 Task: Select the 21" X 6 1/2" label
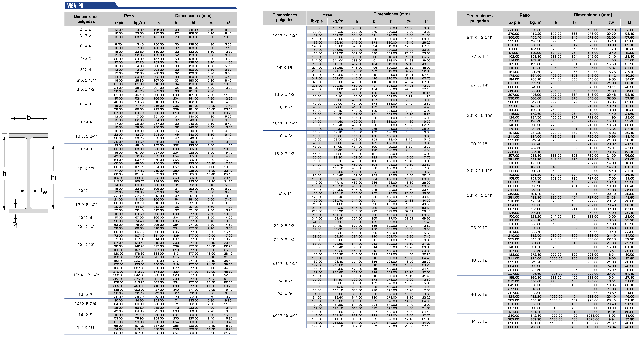point(285,226)
